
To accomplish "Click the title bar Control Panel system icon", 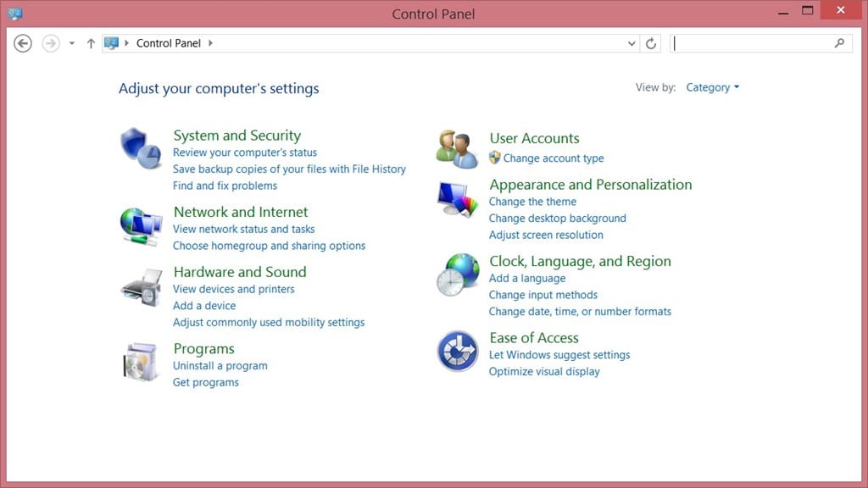I will (15, 14).
